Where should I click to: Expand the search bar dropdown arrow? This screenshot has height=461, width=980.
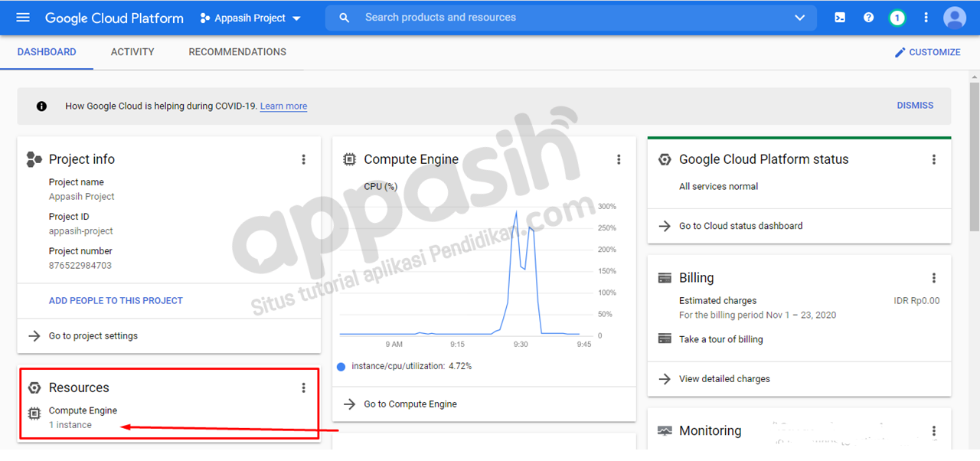pos(800,18)
